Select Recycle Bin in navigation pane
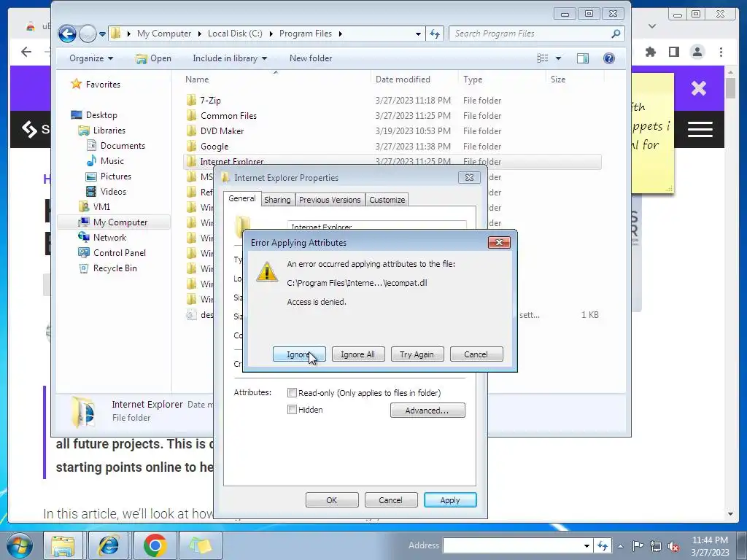 point(108,268)
